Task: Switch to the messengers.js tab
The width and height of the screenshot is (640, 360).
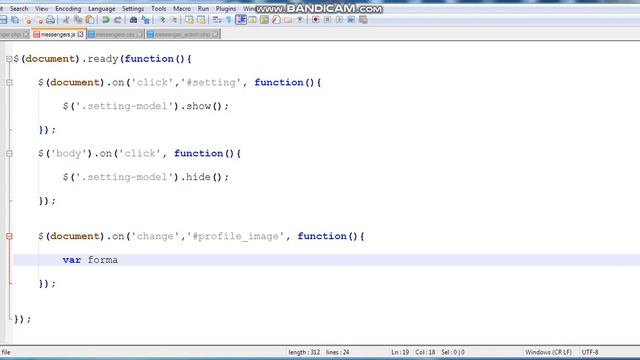Action: 58,35
